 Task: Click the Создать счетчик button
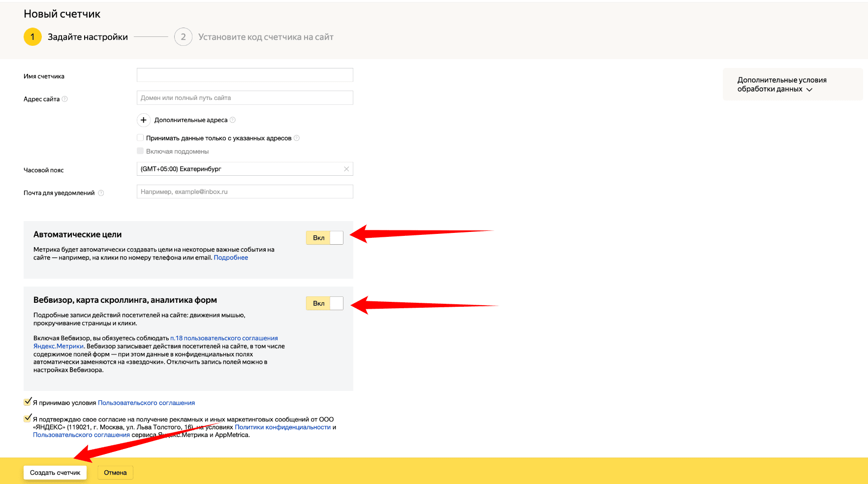click(x=55, y=473)
